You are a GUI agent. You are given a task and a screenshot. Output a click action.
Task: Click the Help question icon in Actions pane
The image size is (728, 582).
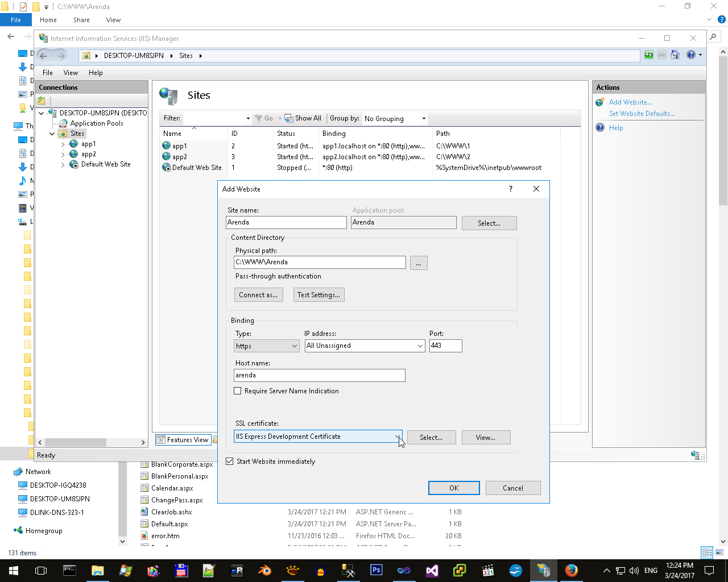[600, 128]
